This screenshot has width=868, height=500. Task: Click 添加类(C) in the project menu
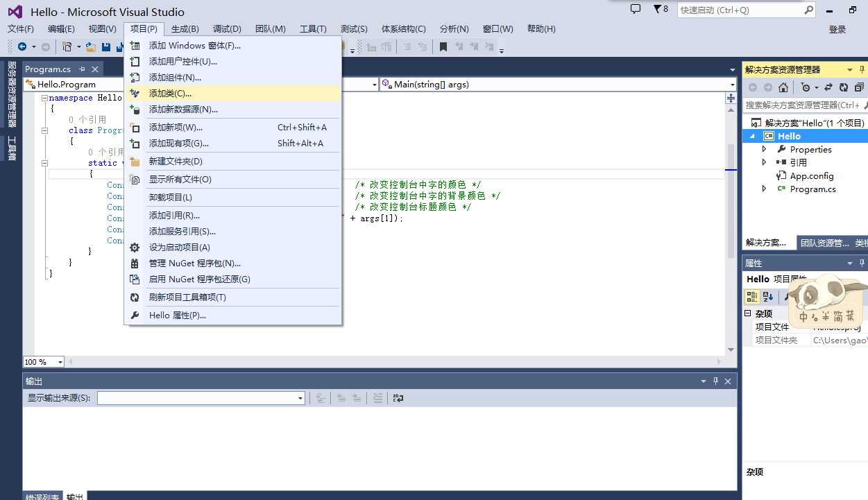(233, 94)
